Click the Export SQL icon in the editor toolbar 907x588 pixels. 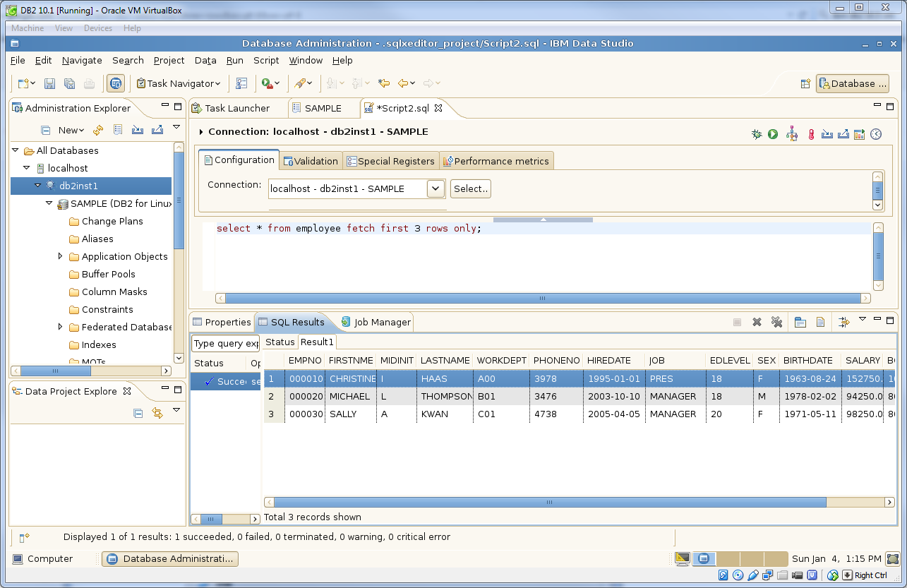tap(843, 133)
